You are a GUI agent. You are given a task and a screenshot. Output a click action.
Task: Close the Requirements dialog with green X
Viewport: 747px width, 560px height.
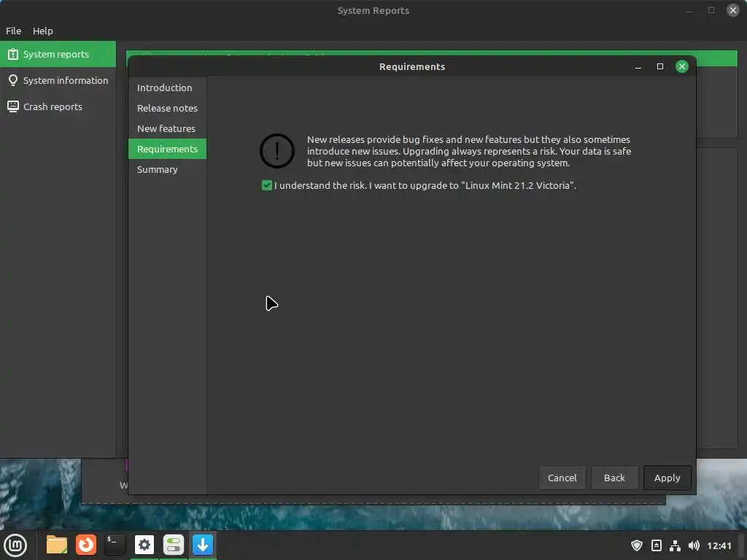coord(682,66)
